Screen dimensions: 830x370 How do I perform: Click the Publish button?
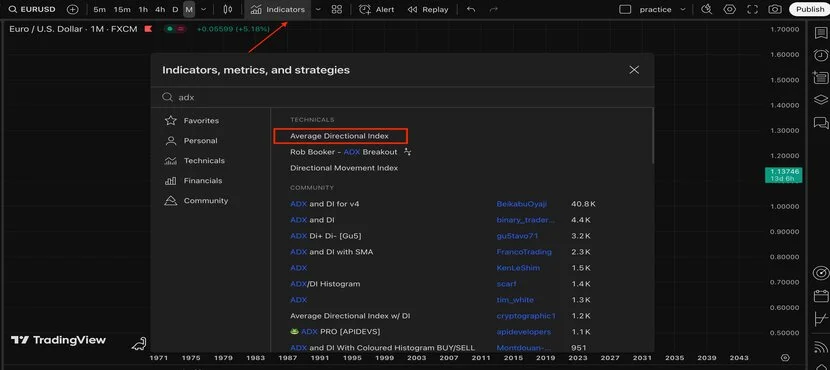coord(809,10)
